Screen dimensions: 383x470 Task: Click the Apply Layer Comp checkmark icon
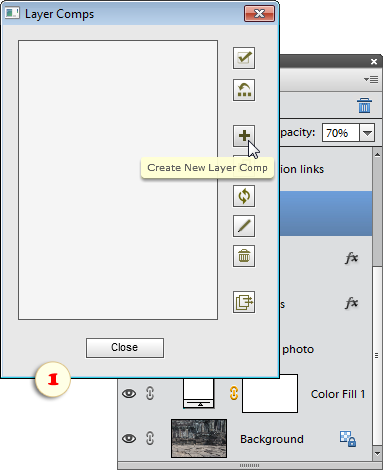coord(244,58)
